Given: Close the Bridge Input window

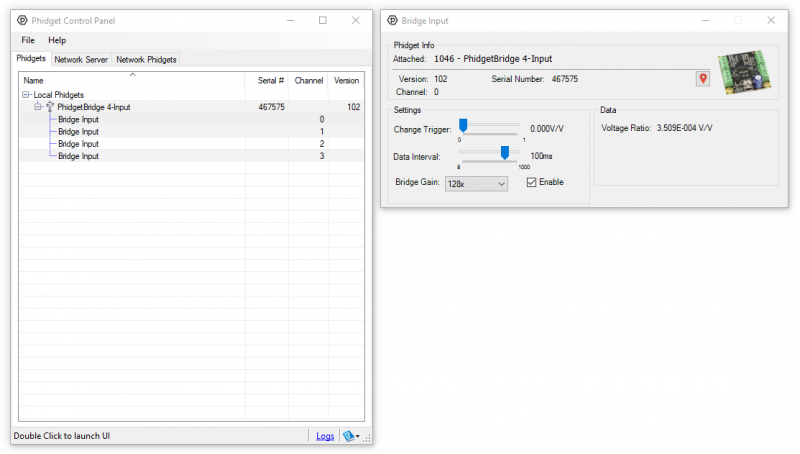Looking at the screenshot, I should click(771, 20).
